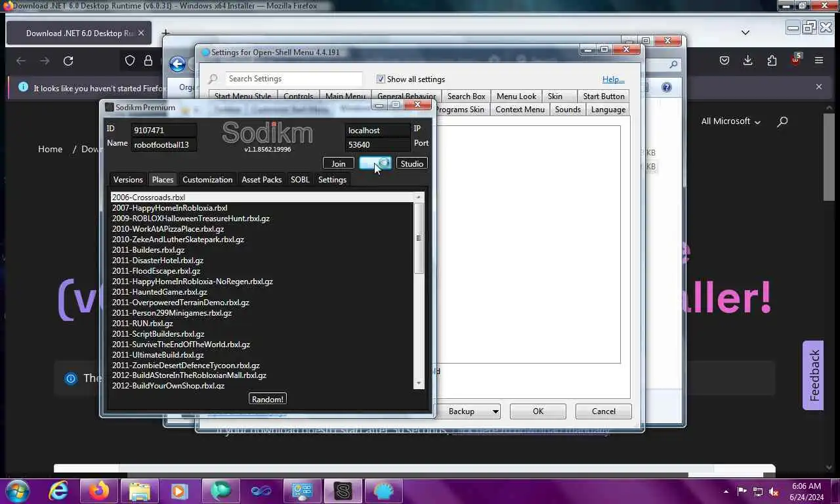Viewport: 840px width, 504px height.
Task: Click the Studio button in Sodikm
Action: pos(412,163)
